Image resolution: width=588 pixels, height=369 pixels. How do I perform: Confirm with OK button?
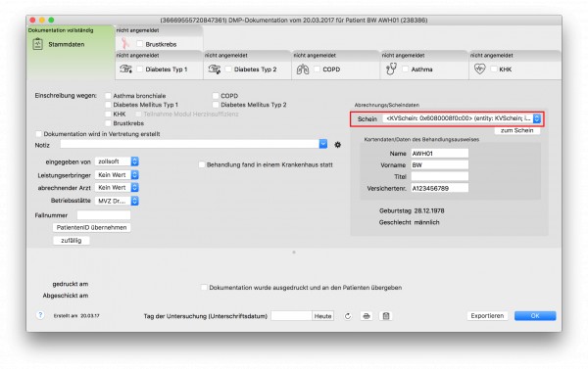coord(535,316)
